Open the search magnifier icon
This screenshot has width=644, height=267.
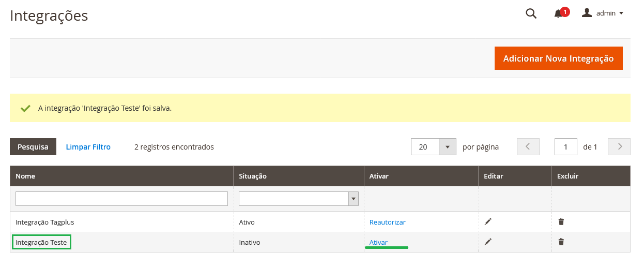(531, 13)
